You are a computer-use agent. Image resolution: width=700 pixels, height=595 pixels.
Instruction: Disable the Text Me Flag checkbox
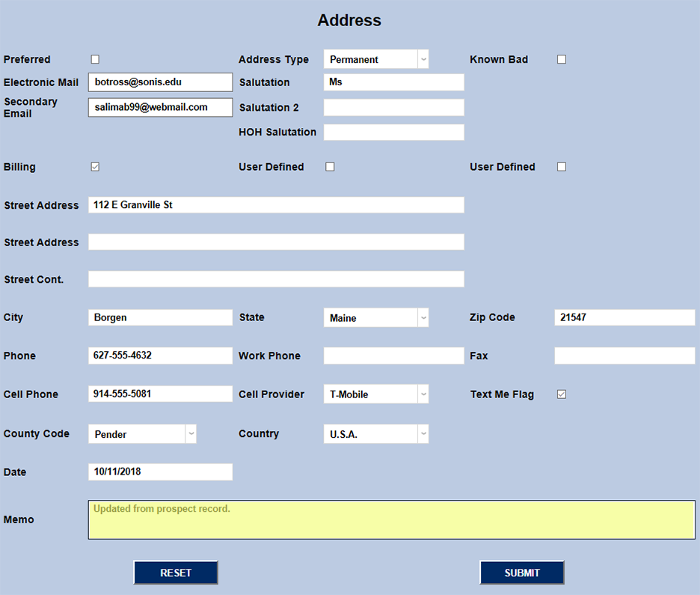click(x=562, y=394)
